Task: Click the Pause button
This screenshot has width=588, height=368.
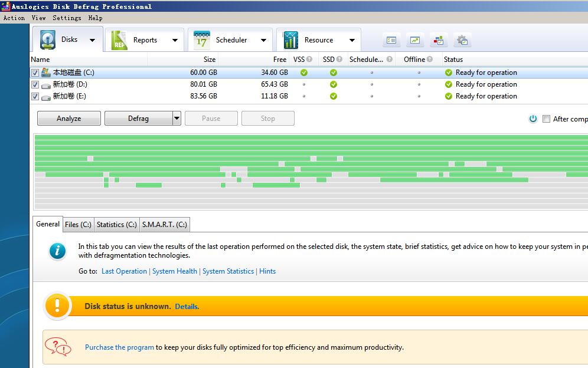Action: coord(211,119)
